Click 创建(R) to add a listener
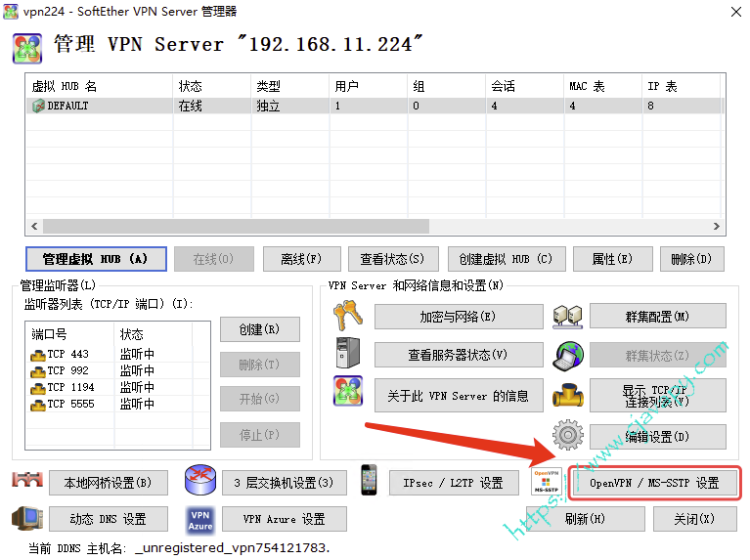The image size is (750, 560). coord(260,329)
